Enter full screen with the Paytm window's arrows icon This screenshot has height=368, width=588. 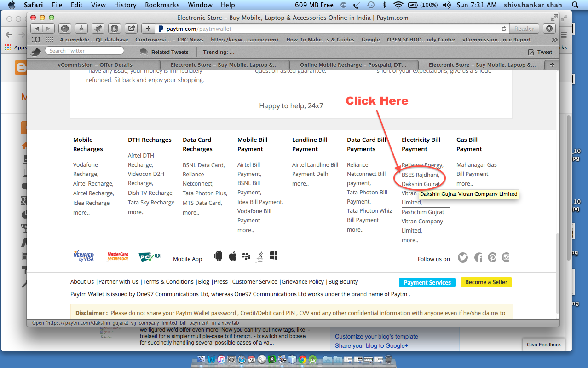(554, 18)
